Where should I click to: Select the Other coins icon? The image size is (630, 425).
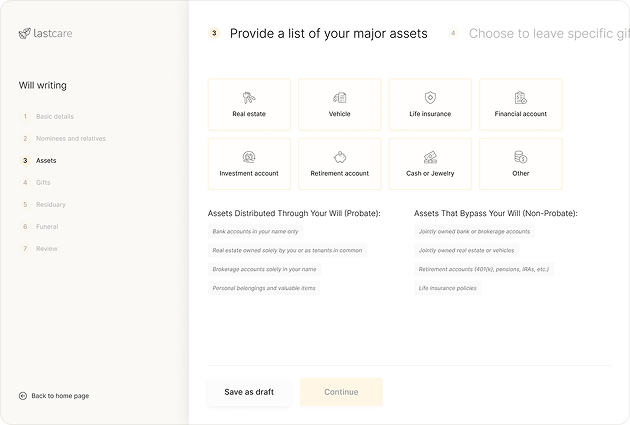pos(521,157)
